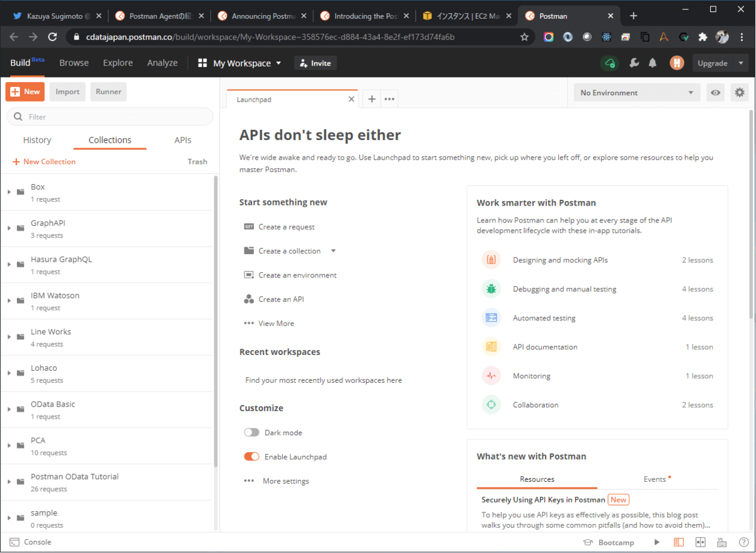This screenshot has height=553, width=756.
Task: Open the user avatar menu
Action: (677, 63)
